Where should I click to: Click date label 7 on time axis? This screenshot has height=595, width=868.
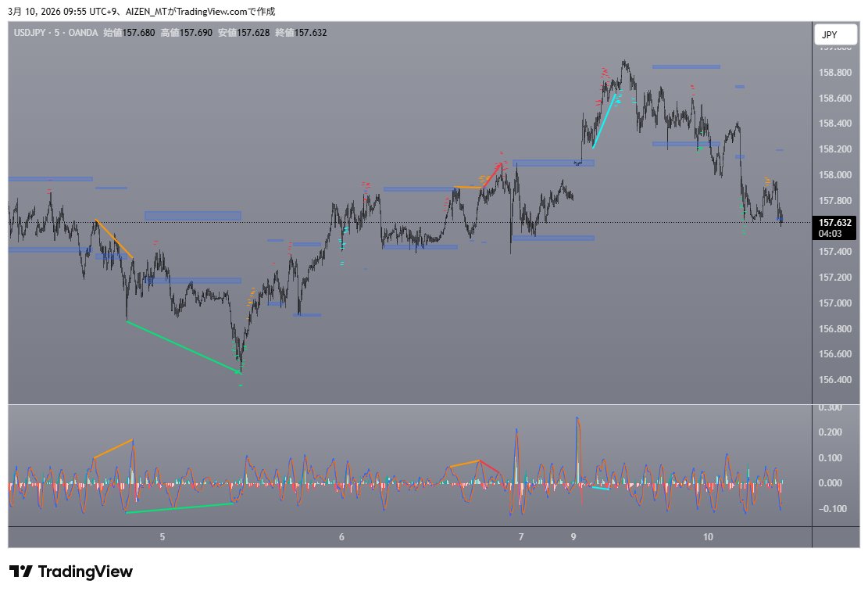tap(521, 537)
